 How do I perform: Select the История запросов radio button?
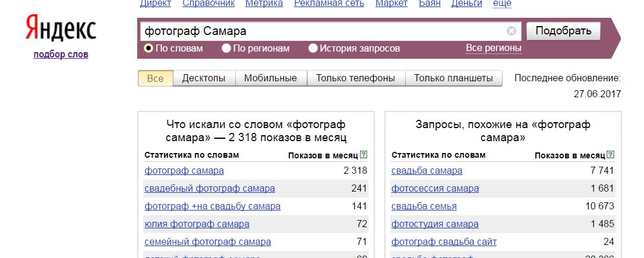(313, 49)
